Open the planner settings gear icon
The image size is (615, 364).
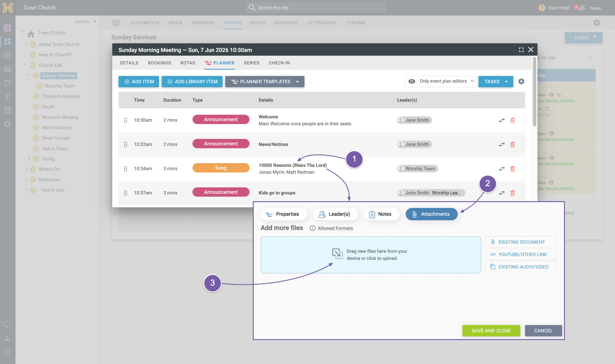521,81
